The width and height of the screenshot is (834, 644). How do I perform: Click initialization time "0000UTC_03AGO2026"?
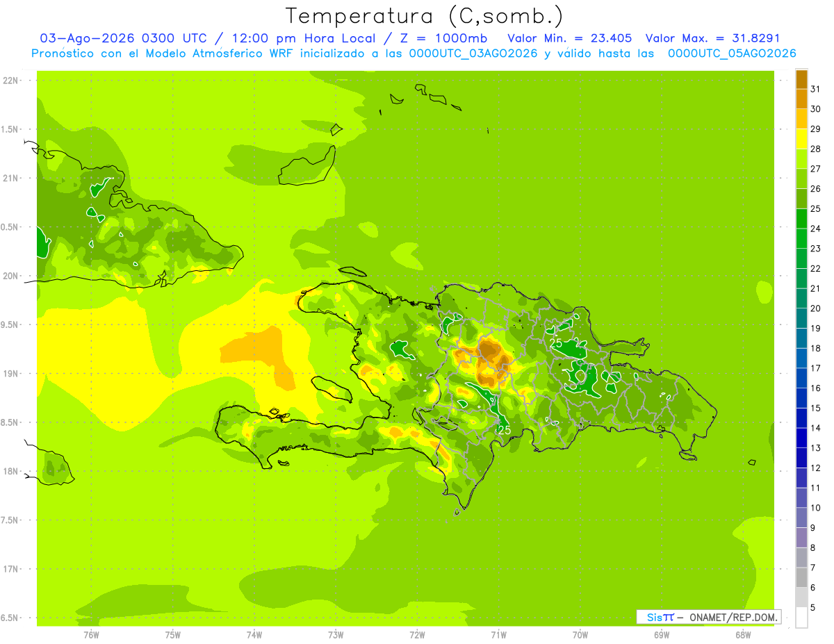pos(473,53)
